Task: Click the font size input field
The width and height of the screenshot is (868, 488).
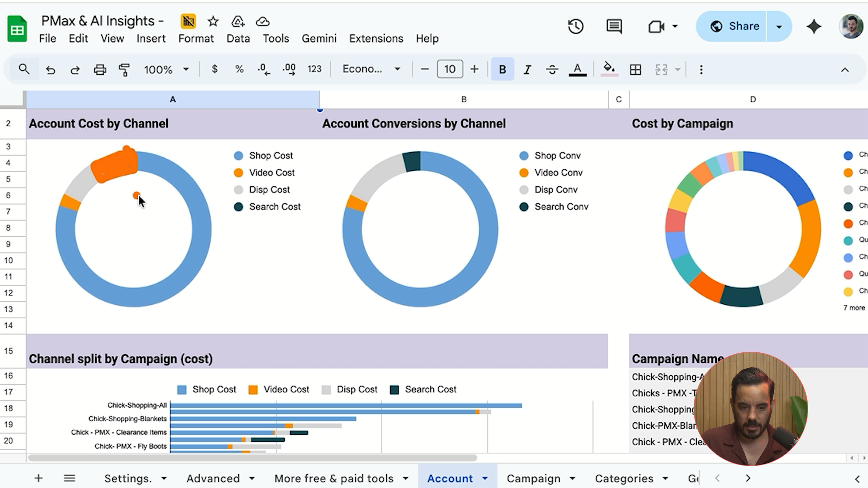Action: 450,69
